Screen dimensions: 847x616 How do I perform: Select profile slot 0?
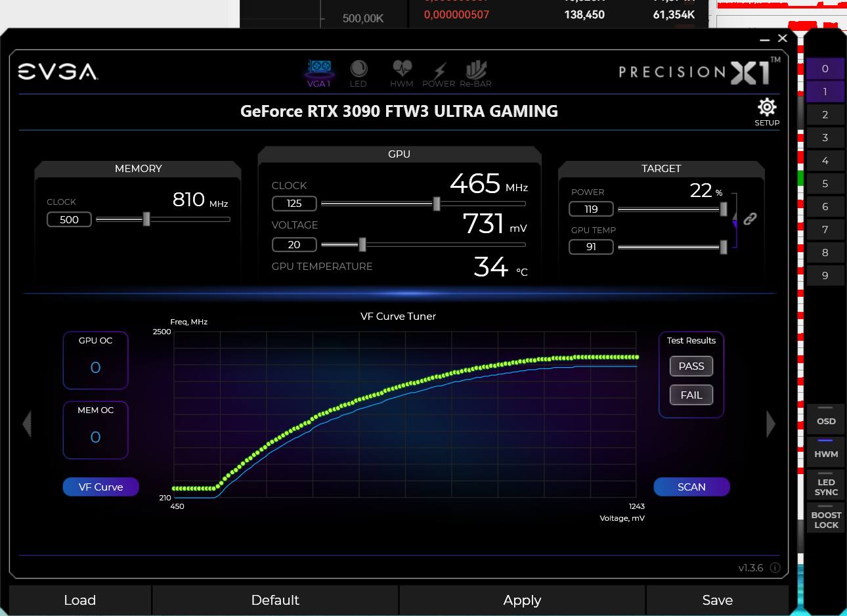tap(825, 69)
